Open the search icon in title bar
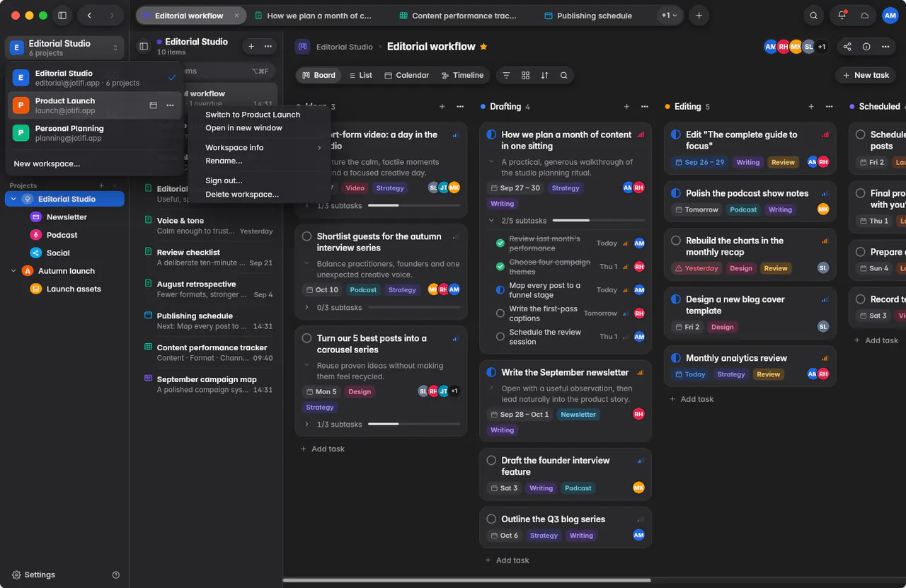 814,16
